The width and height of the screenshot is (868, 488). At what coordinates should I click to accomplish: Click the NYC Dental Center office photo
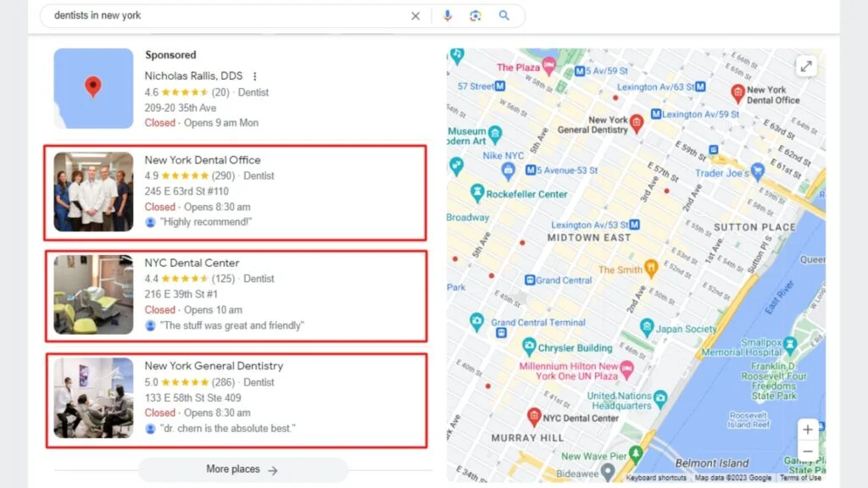(x=93, y=294)
